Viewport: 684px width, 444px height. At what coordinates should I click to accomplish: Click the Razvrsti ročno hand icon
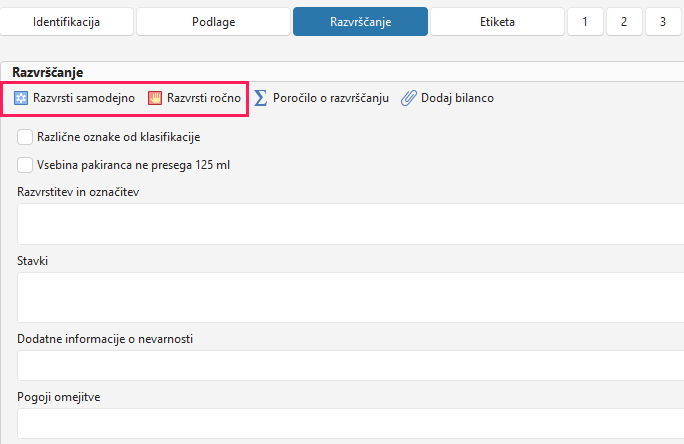155,98
